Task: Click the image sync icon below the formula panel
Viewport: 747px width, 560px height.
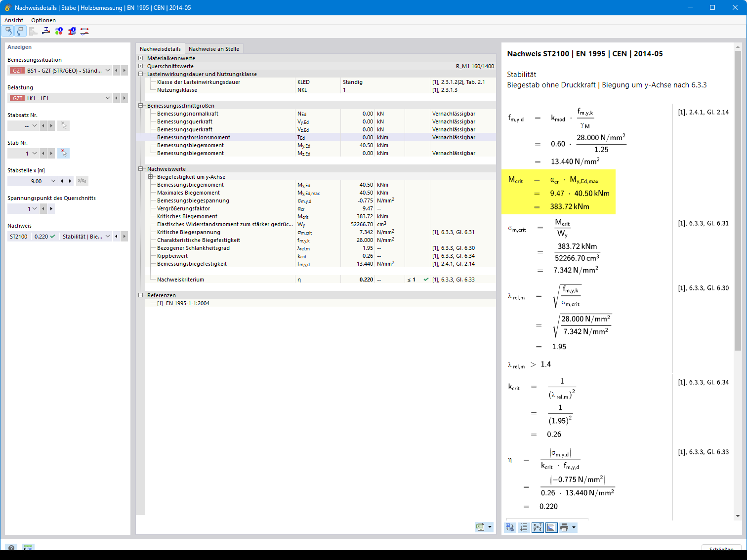Action: coord(510,527)
